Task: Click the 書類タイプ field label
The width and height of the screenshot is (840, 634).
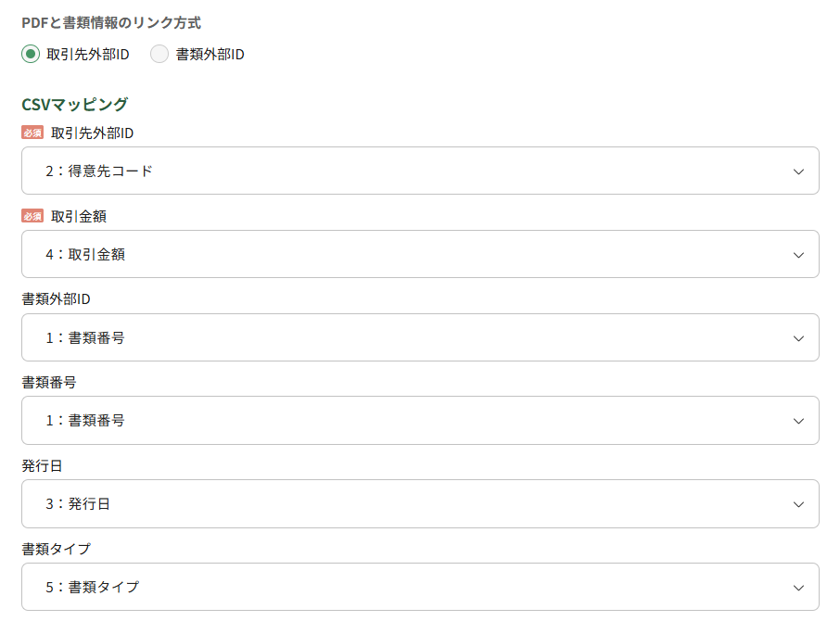Action: point(56,549)
